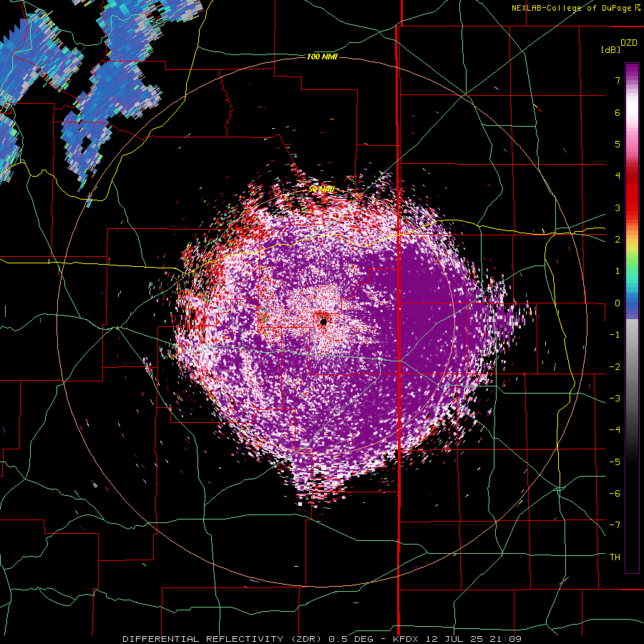Click the -7 value on the dB scale
The width and height of the screenshot is (644, 644).
click(x=615, y=525)
